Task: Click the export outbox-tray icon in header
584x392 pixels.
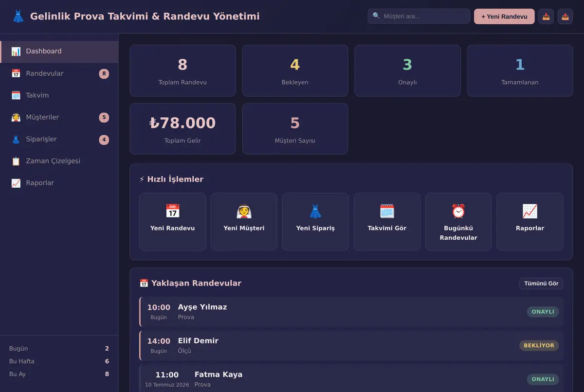Action: [x=565, y=17]
